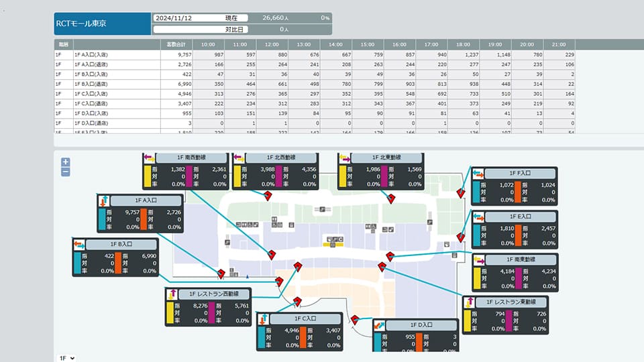644x362 pixels.
Task: Click the 客数合計 column header
Action: coord(178,44)
